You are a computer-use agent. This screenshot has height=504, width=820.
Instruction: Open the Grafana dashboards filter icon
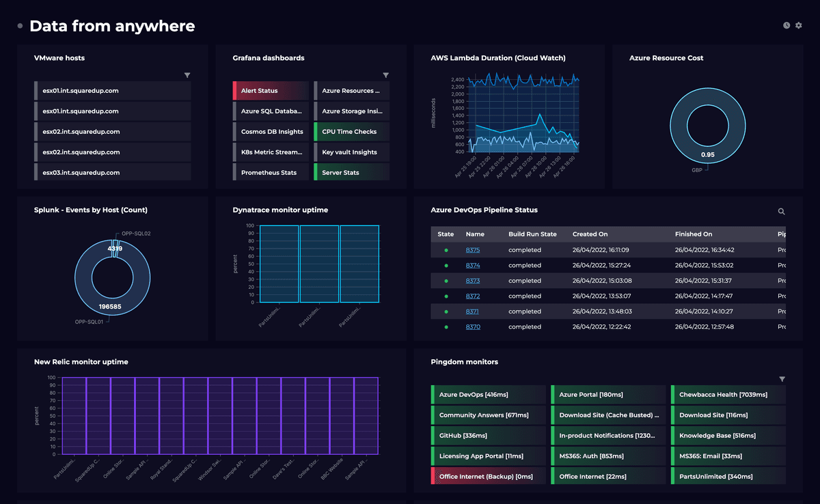pyautogui.click(x=385, y=75)
